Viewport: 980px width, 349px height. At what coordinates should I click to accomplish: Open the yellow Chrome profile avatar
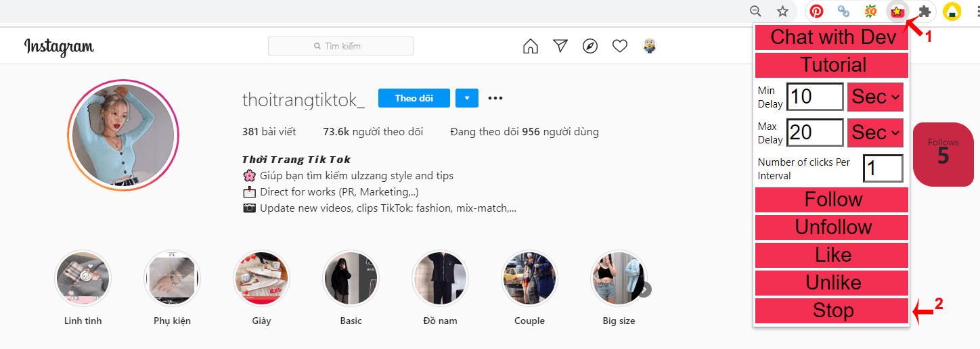tap(952, 11)
